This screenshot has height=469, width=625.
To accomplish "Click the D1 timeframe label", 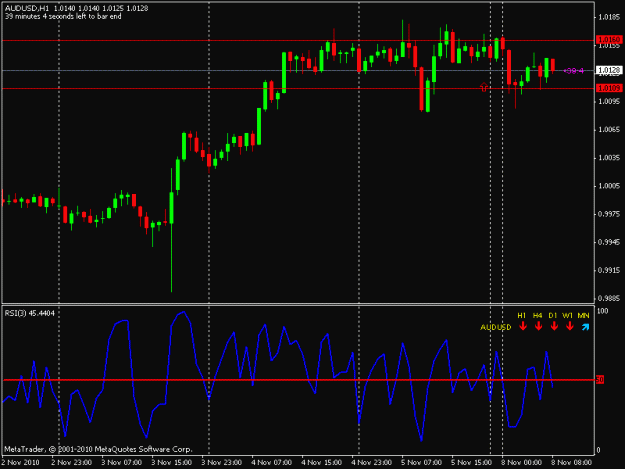I will tap(552, 316).
